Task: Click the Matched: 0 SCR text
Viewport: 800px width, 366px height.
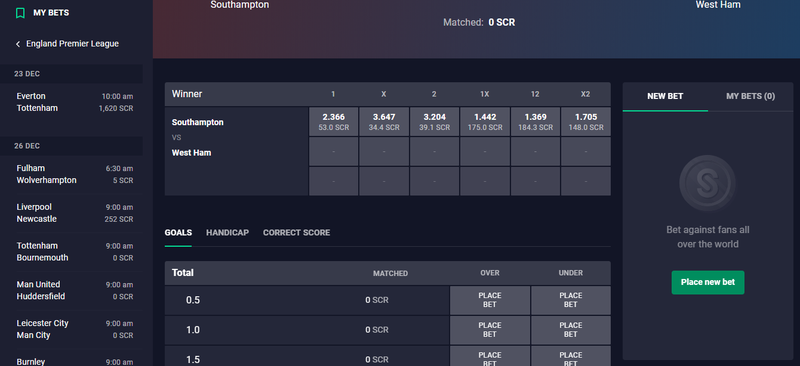Action: [x=479, y=22]
